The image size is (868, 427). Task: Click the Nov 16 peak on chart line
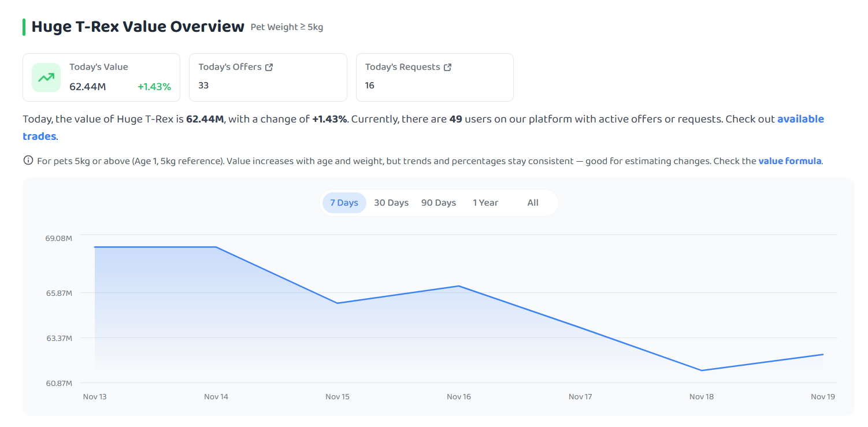click(459, 286)
